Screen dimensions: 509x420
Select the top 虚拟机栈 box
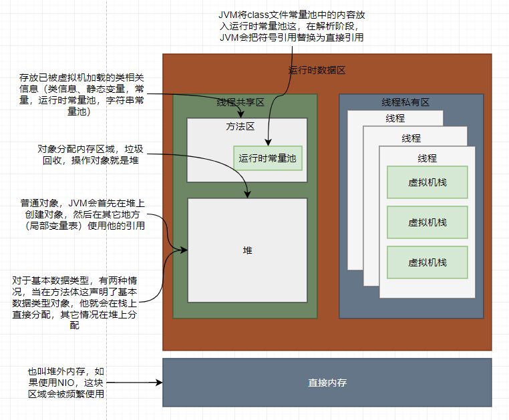click(x=428, y=182)
